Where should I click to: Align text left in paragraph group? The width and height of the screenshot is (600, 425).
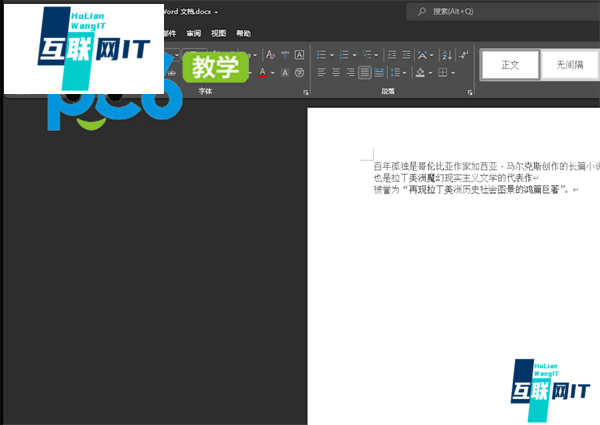coord(322,72)
